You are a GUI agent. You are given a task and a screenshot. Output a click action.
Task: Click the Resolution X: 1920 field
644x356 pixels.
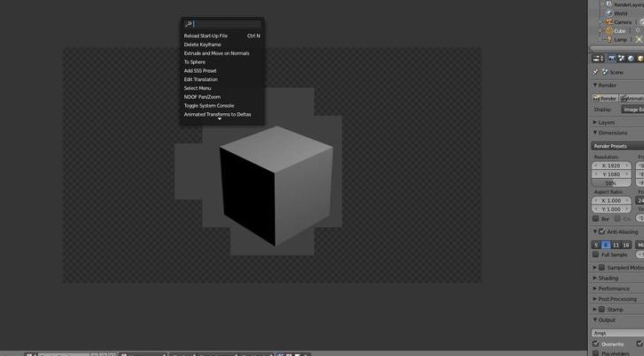[611, 166]
